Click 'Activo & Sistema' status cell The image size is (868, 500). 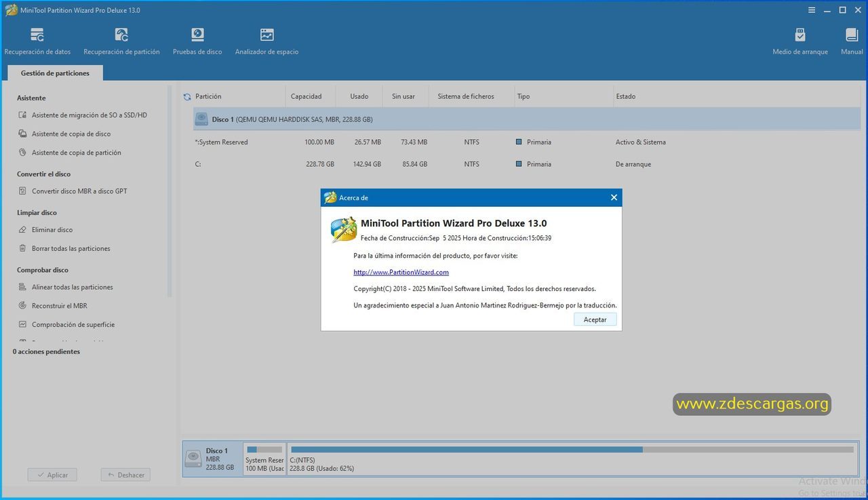point(641,142)
